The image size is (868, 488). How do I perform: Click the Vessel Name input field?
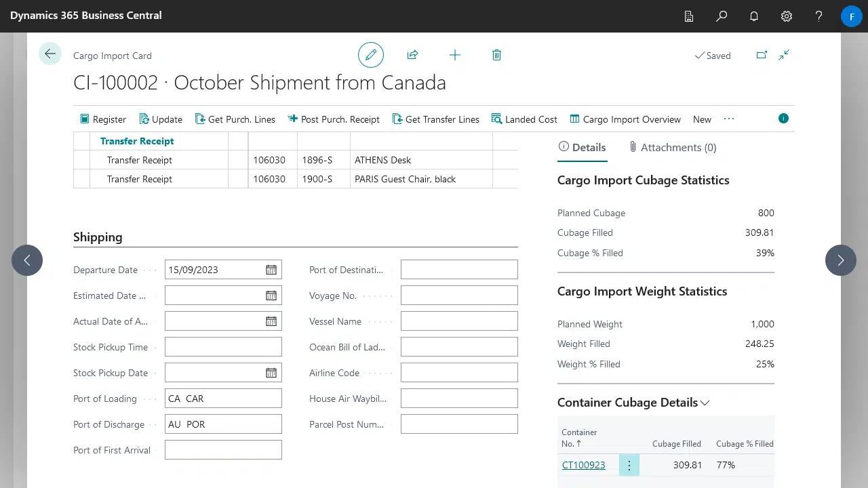(x=459, y=321)
